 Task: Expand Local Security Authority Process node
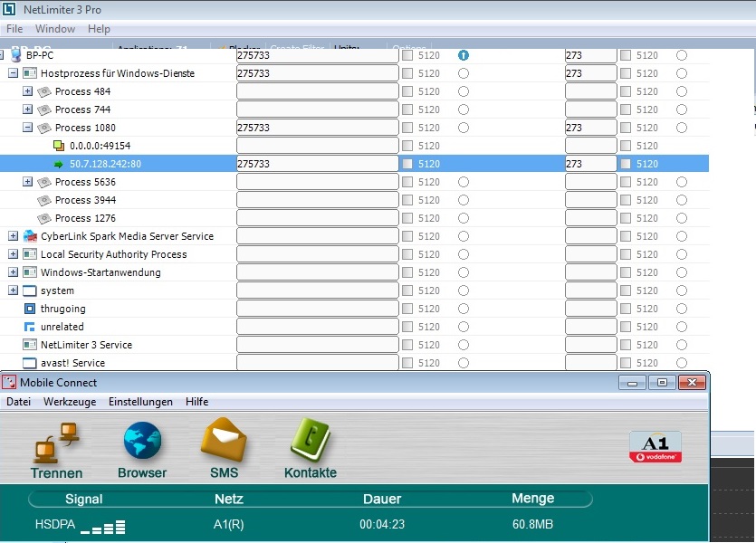(13, 254)
